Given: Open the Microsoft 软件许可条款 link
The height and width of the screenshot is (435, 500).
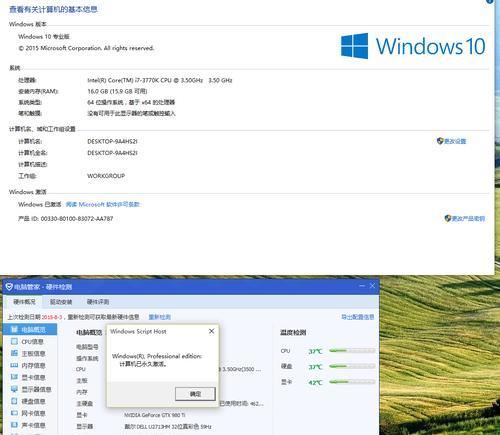Looking at the screenshot, I should point(103,204).
